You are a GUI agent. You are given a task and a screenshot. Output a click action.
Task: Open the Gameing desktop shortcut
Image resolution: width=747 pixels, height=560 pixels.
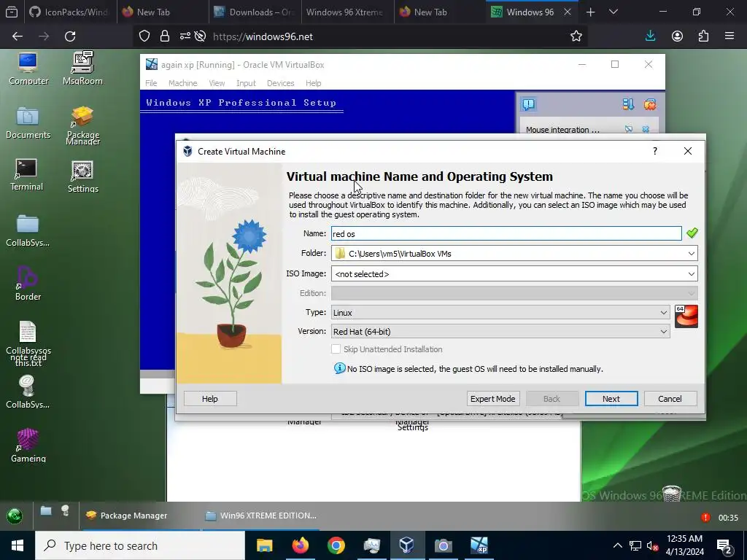click(x=28, y=446)
